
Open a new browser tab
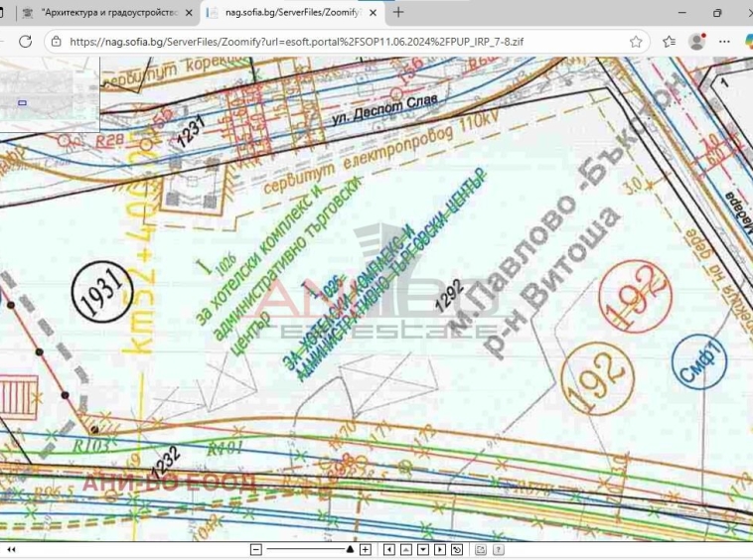tap(398, 13)
